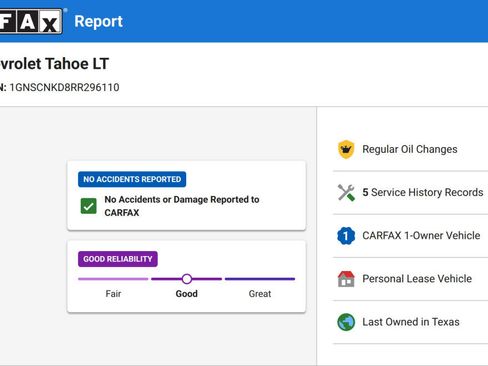Click the VIN number 1GNSCNKD8RR296110

[64, 87]
